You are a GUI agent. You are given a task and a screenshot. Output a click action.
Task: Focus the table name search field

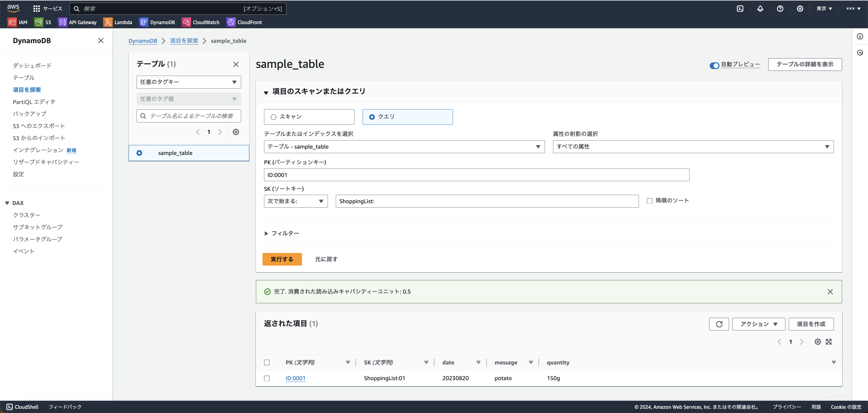click(189, 116)
